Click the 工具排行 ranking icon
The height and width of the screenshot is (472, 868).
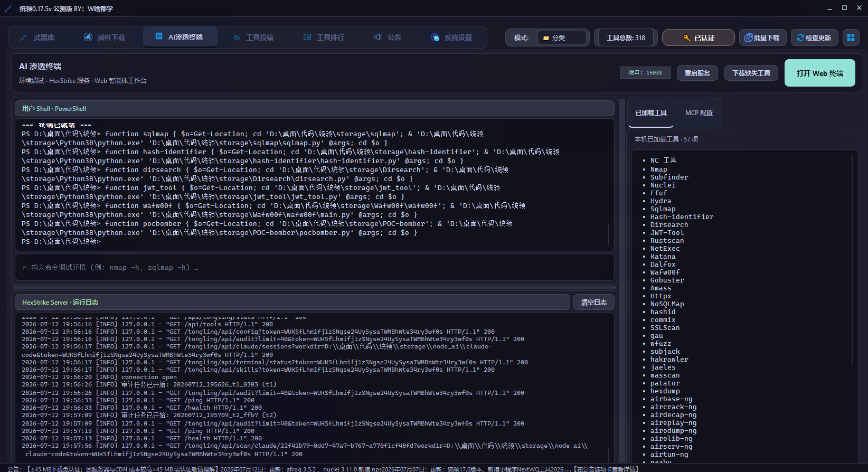coord(307,37)
